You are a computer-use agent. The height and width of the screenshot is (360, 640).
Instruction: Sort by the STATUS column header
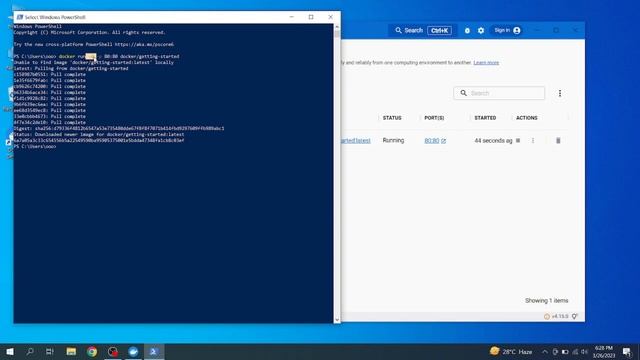(392, 118)
